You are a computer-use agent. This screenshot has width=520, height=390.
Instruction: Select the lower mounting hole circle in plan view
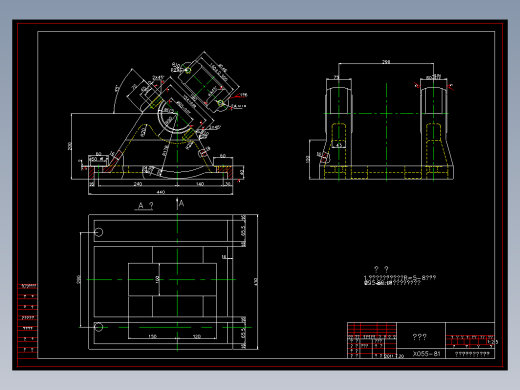pos(98,327)
